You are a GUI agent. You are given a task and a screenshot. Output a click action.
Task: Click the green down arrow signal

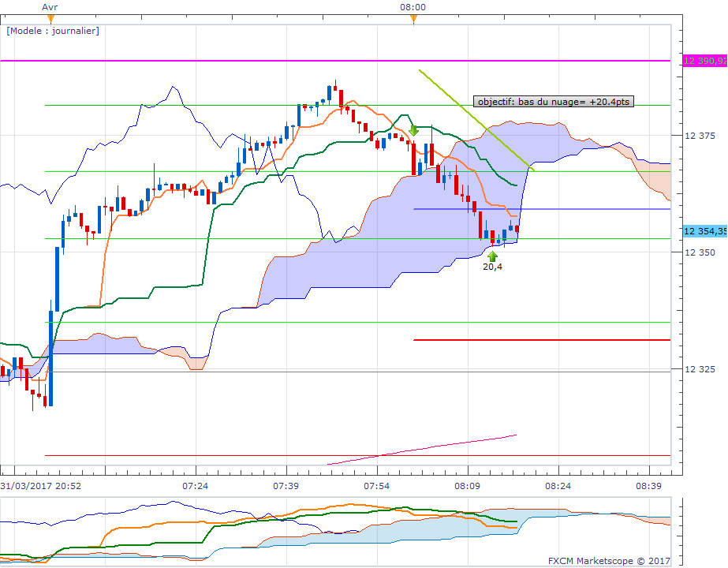click(413, 130)
